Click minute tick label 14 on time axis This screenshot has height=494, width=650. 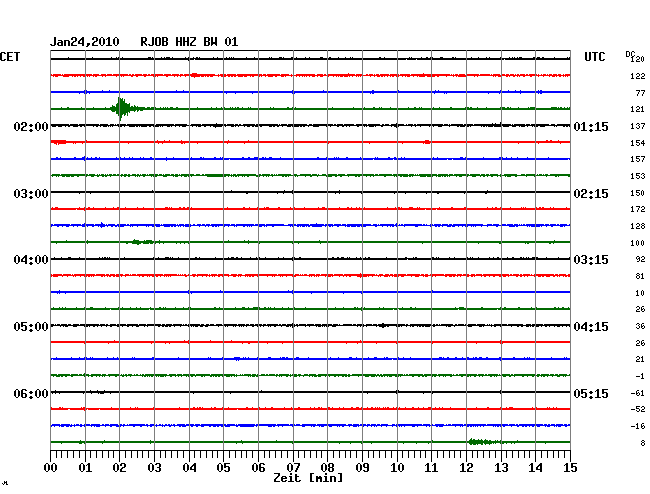[x=535, y=468]
